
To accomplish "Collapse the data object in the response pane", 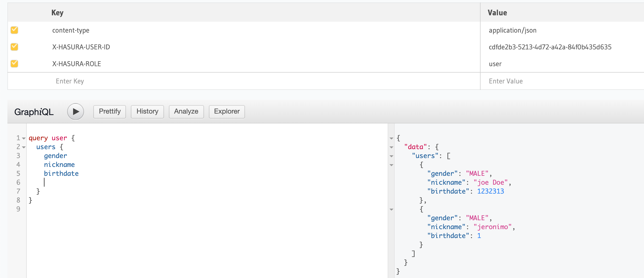I will [x=391, y=147].
